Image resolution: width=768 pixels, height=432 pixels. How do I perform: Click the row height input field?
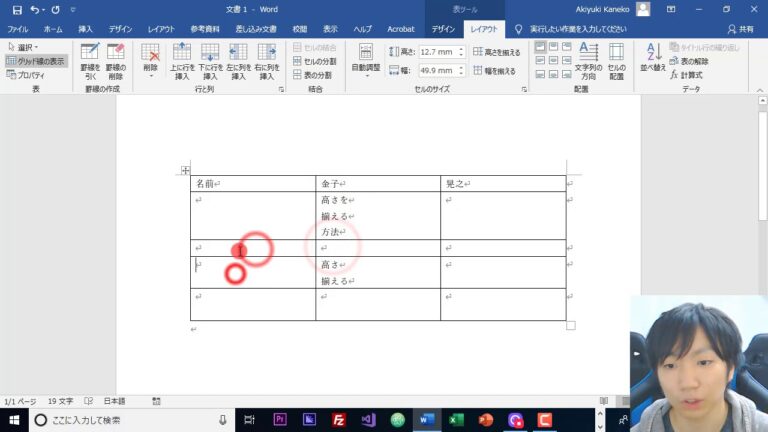[x=437, y=51]
